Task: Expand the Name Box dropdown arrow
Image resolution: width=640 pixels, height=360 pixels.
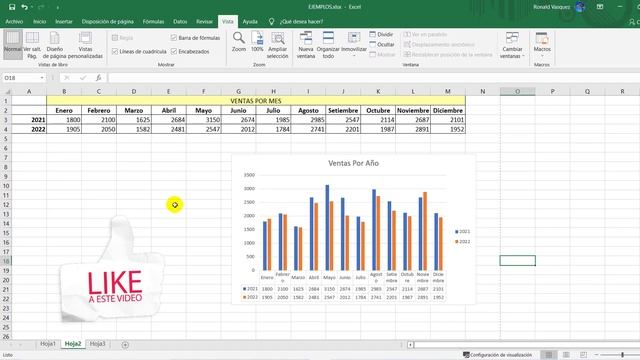Action: [x=42, y=78]
